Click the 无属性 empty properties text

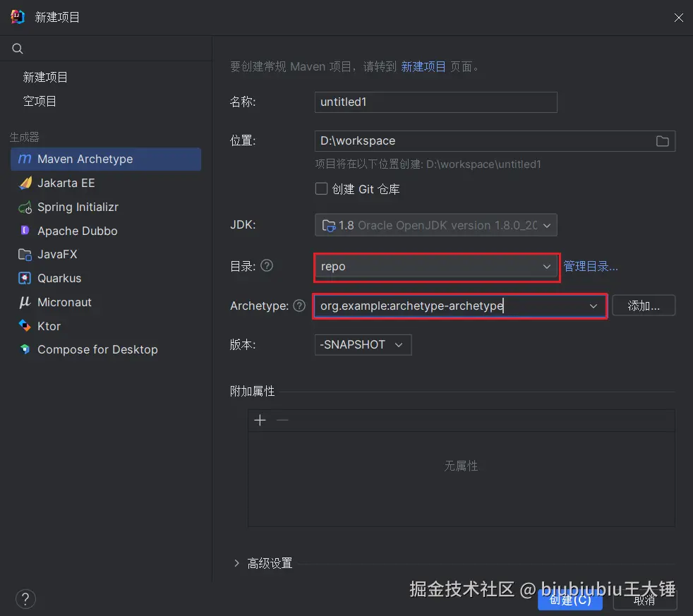461,466
